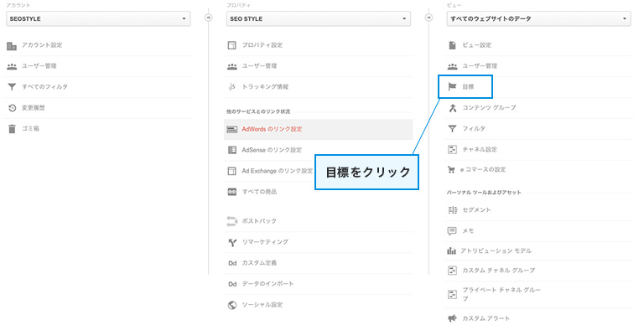Image resolution: width=644 pixels, height=325 pixels.
Task: Open ゴミ箱 link
Action: coord(30,128)
